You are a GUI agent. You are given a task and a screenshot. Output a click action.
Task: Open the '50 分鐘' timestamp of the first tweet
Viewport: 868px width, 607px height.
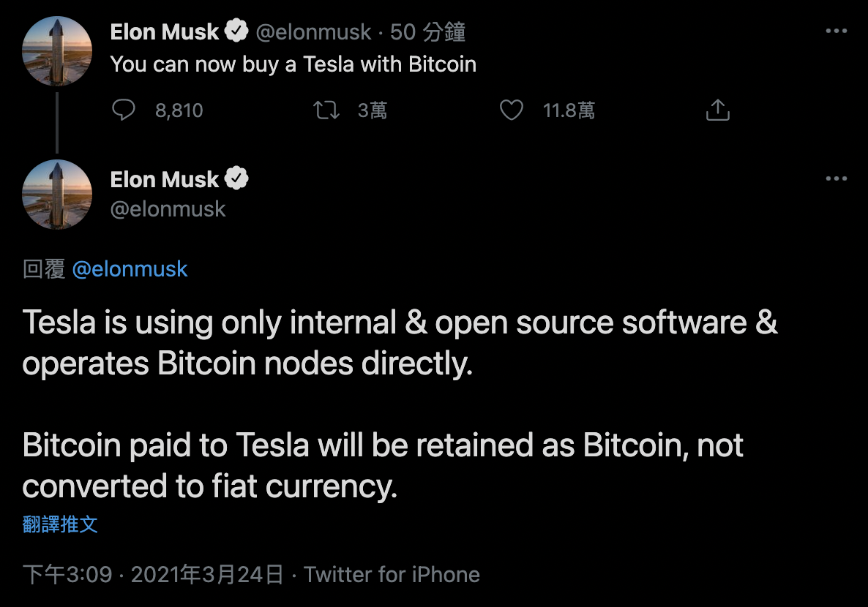click(x=427, y=31)
